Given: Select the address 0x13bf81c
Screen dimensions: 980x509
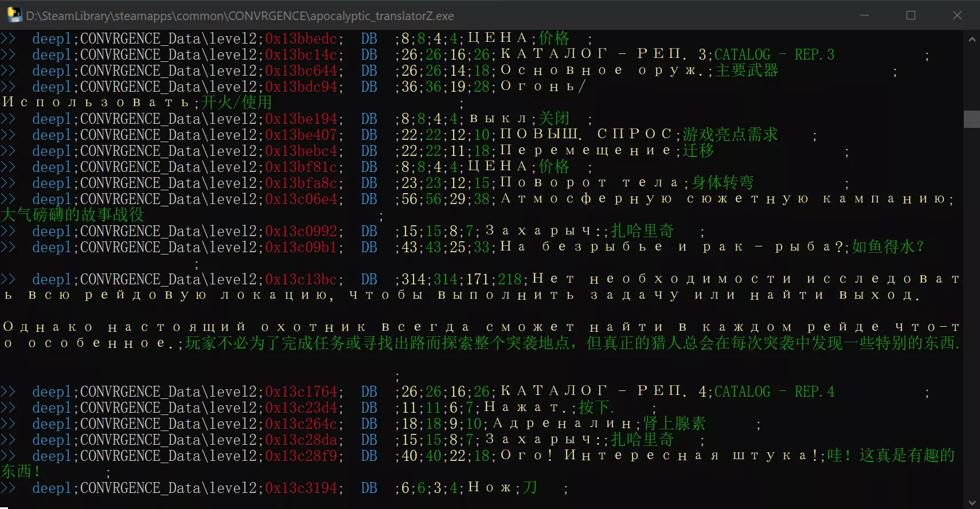Looking at the screenshot, I should tap(301, 167).
